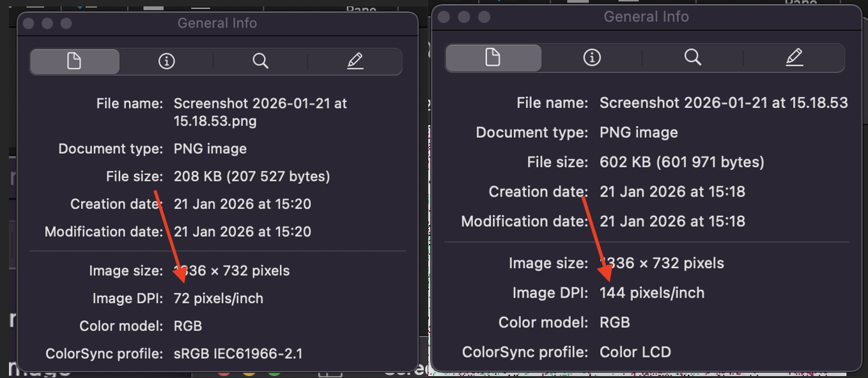Close the right General Info window
This screenshot has height=378, width=868.
click(444, 17)
